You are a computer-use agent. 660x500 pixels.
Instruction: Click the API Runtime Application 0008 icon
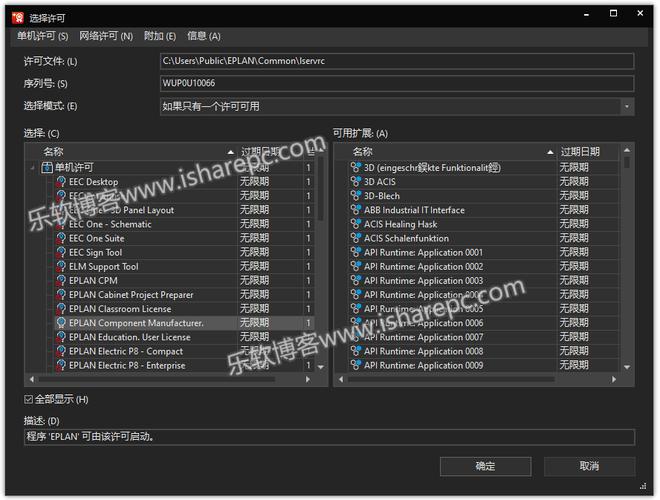pos(356,351)
